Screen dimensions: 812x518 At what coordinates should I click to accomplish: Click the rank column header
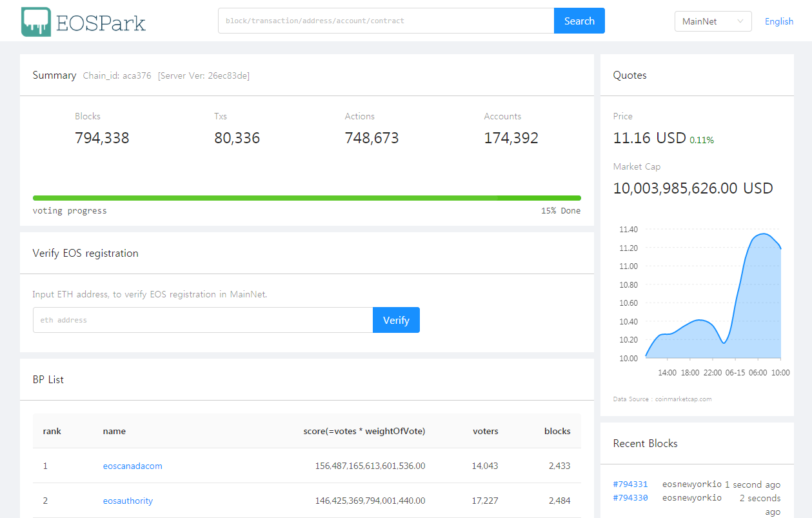pos(52,431)
